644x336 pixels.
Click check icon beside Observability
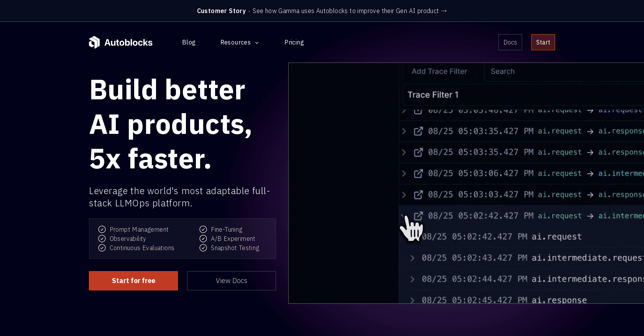click(102, 239)
